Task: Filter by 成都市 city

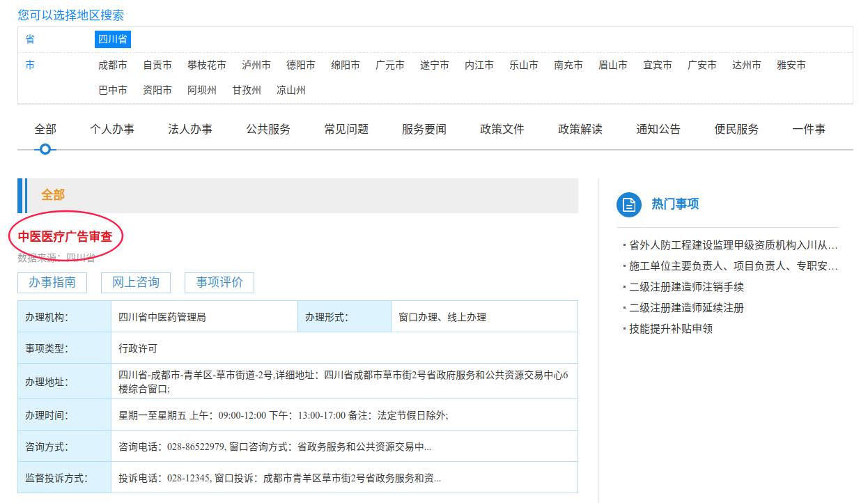Action: 112,65
